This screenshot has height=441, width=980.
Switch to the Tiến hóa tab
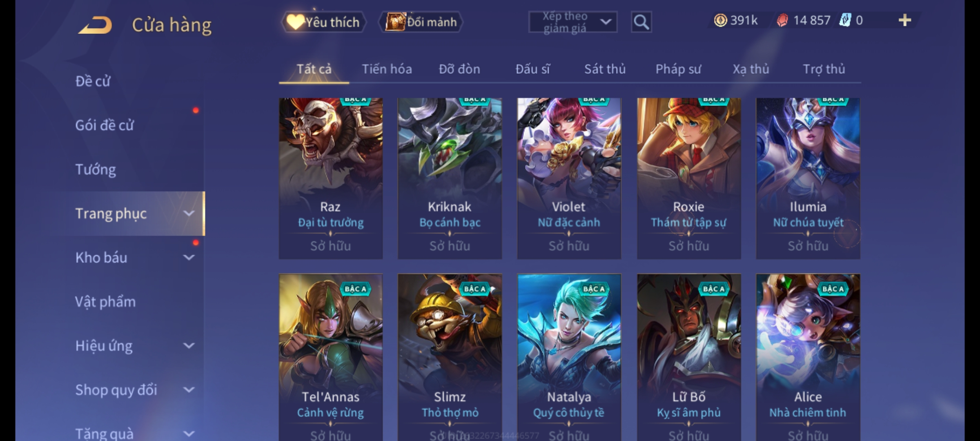[x=387, y=69]
